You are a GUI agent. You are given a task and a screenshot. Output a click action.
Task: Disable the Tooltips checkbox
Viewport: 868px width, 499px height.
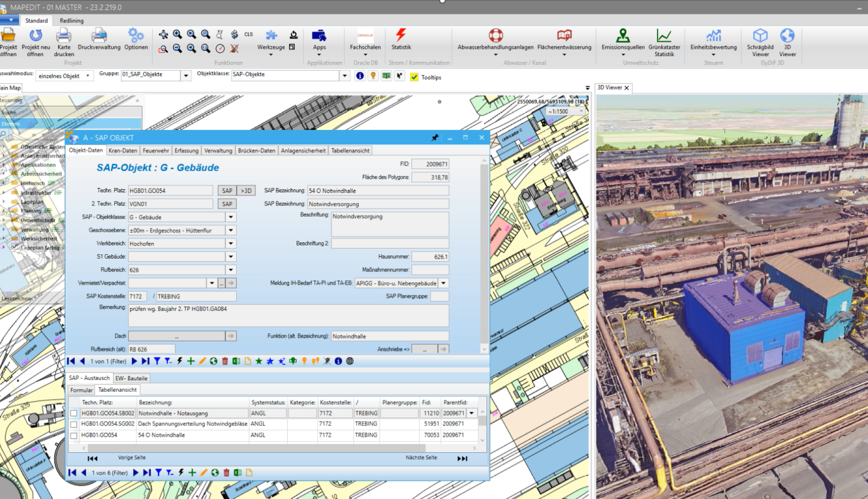pyautogui.click(x=414, y=77)
